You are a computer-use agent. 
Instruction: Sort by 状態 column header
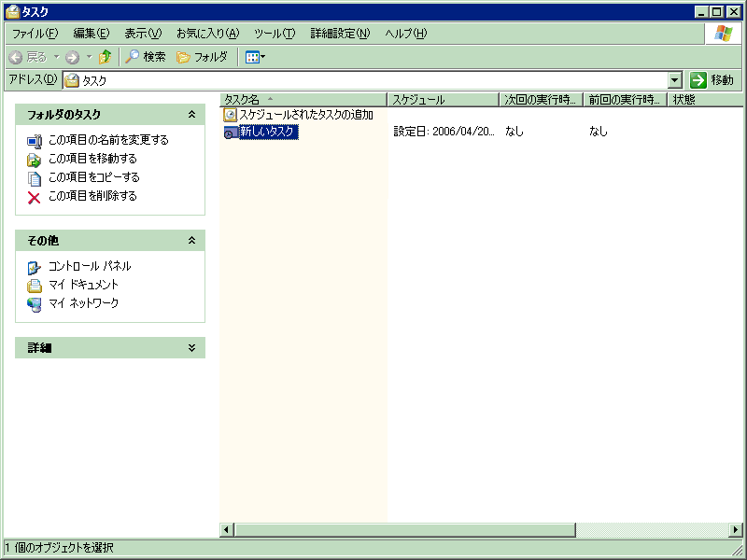(x=705, y=100)
